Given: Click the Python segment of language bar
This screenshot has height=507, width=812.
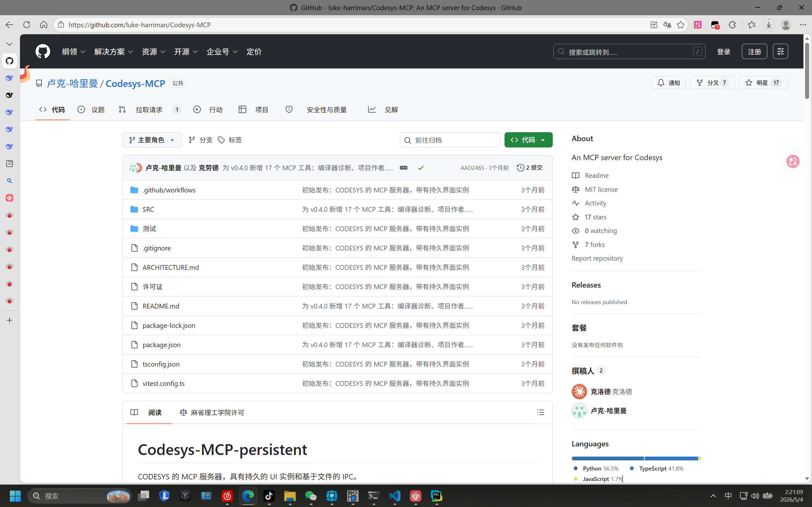Looking at the screenshot, I should (x=608, y=458).
